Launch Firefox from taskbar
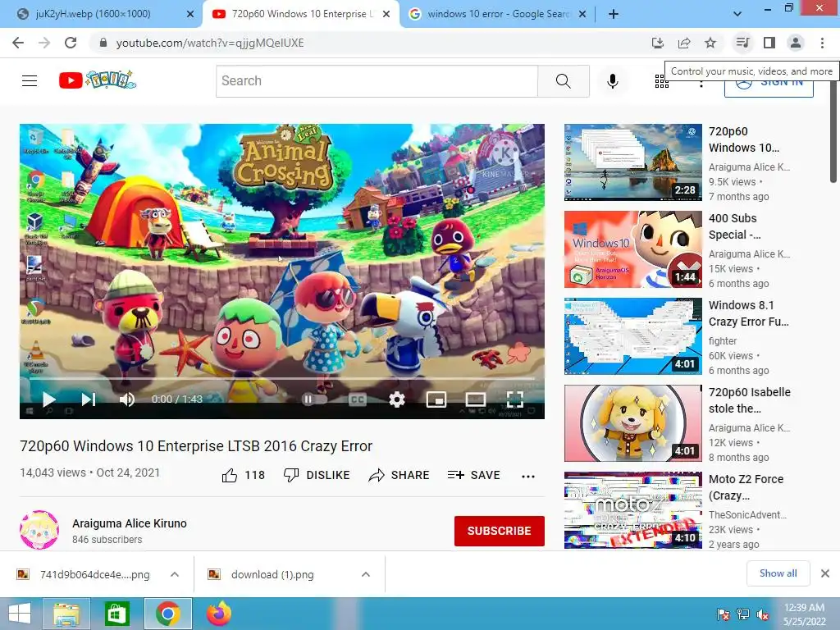 218,614
